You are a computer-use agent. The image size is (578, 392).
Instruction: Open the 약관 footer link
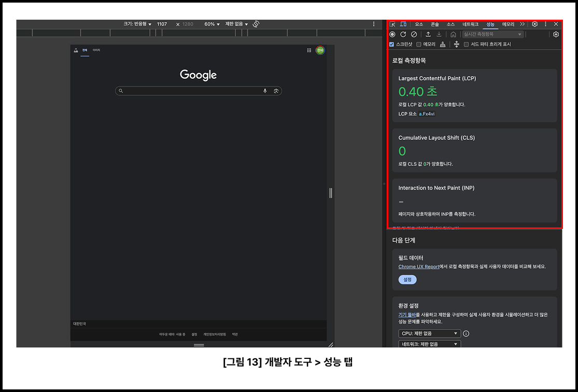pyautogui.click(x=235, y=334)
